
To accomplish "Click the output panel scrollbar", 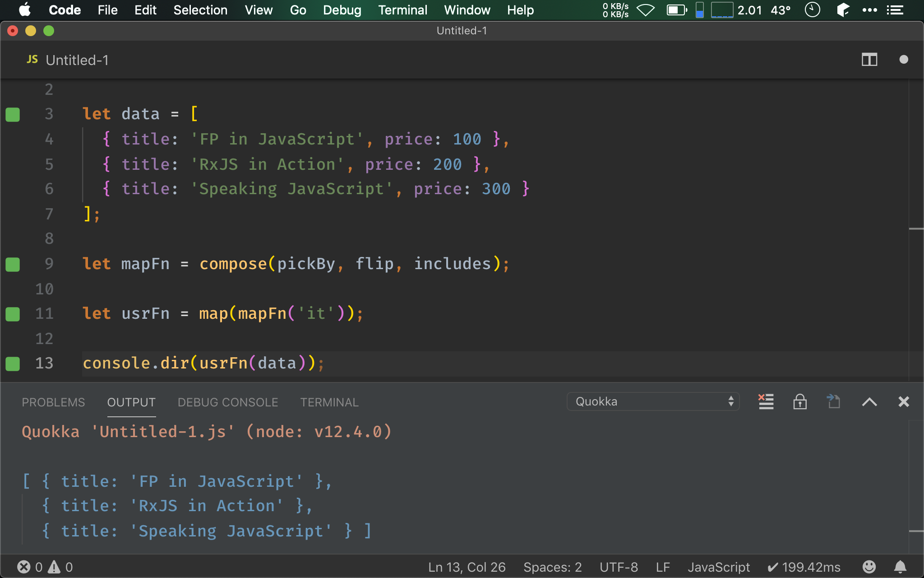I will pos(916,487).
